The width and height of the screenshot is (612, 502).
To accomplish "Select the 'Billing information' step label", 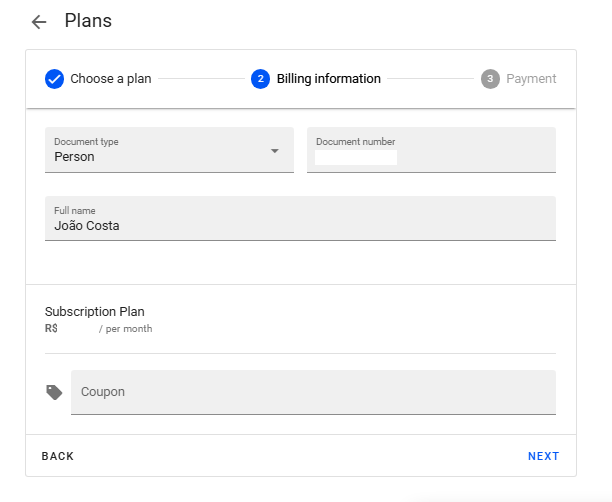I will (x=328, y=79).
